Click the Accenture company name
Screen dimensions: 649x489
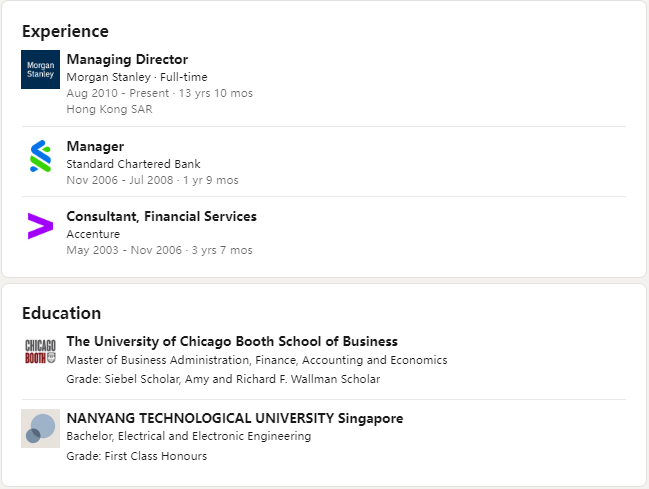click(93, 234)
